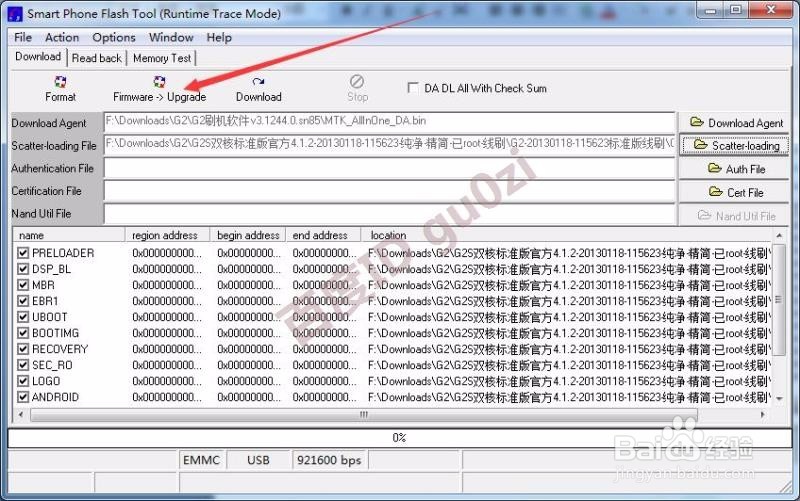The height and width of the screenshot is (501, 800).
Task: Sort by the begin address column header
Action: coord(248,235)
